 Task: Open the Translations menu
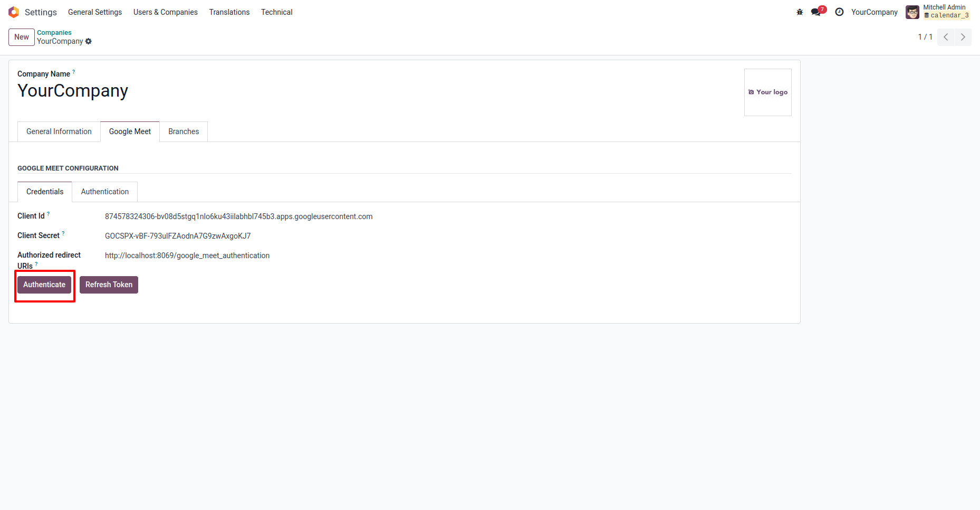pyautogui.click(x=229, y=12)
